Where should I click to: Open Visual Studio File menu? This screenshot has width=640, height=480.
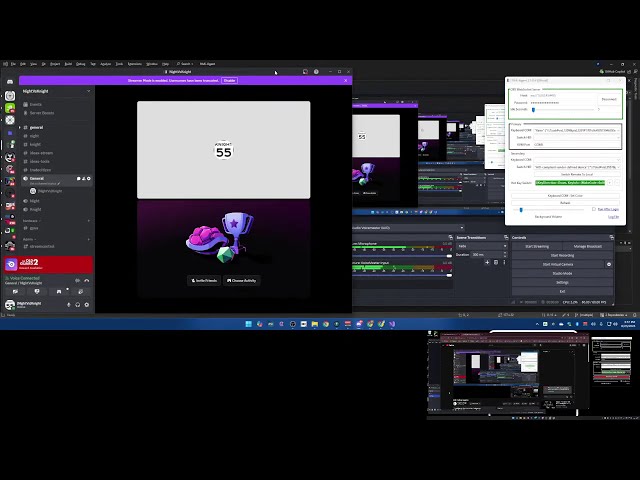click(13, 64)
